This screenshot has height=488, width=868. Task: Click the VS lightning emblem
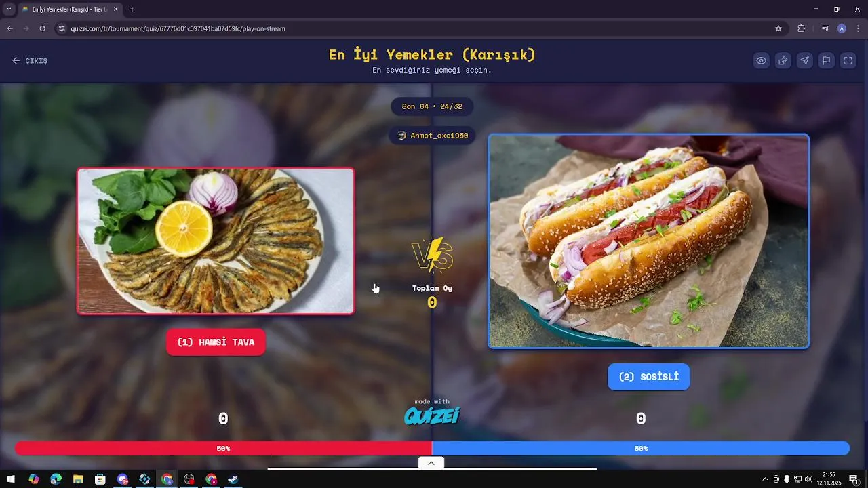point(432,256)
